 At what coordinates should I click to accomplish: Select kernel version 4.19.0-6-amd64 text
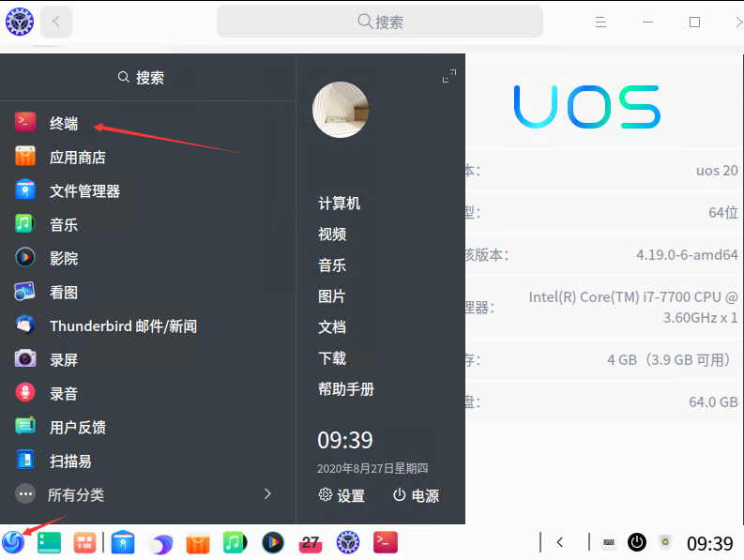pyautogui.click(x=687, y=255)
